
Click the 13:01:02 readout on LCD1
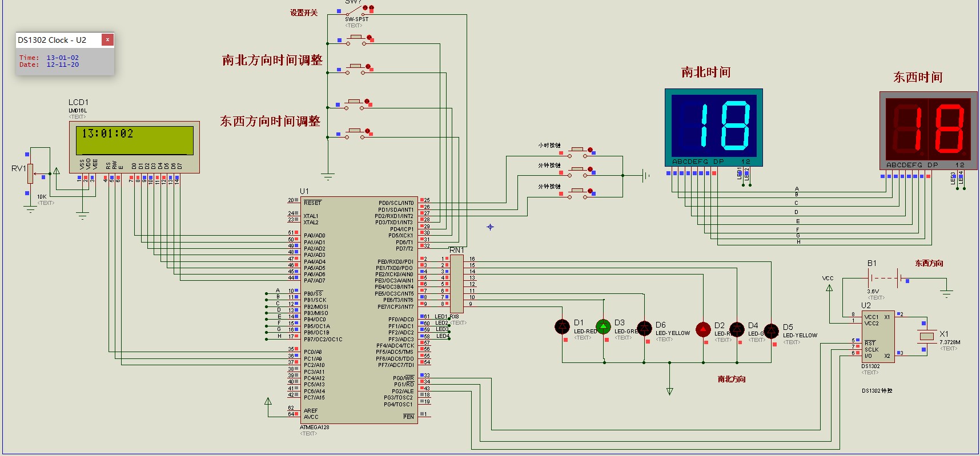pyautogui.click(x=107, y=134)
